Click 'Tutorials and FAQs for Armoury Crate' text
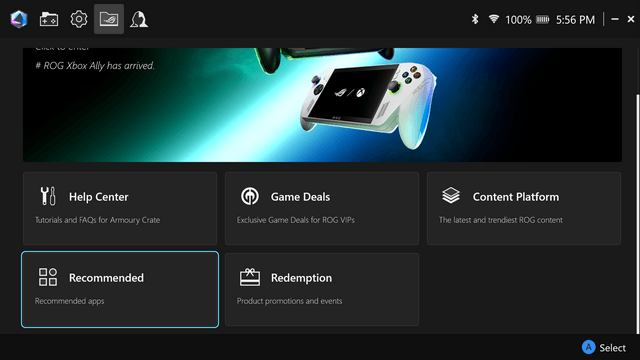The width and height of the screenshot is (640, 360). pos(97,220)
